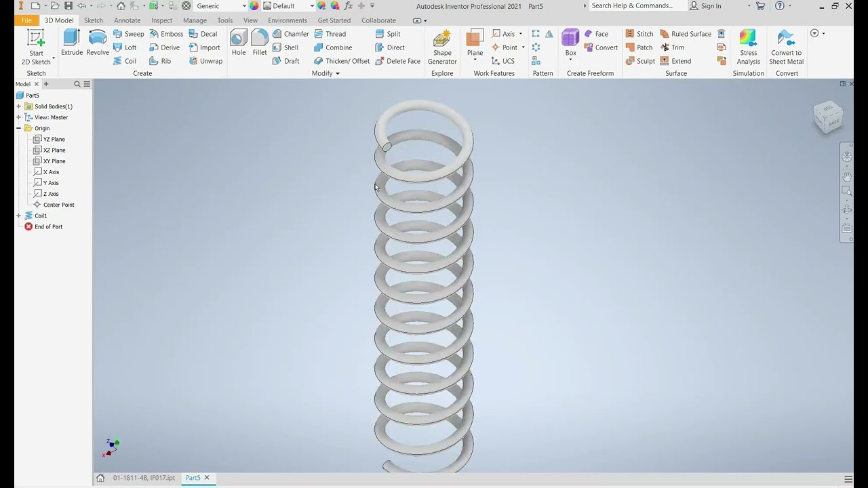Viewport: 868px width, 488px height.
Task: Select the Thread tool
Action: 330,34
